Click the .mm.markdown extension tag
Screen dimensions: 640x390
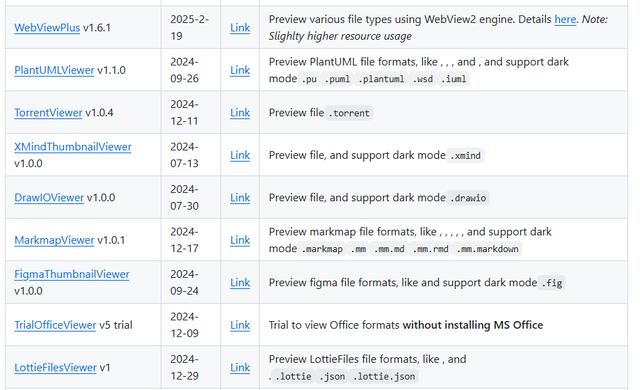pyautogui.click(x=487, y=249)
